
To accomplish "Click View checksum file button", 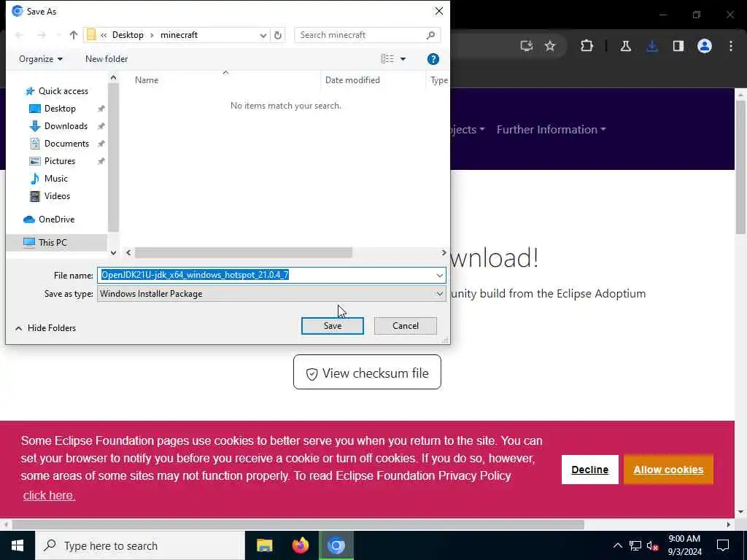I will tap(367, 373).
